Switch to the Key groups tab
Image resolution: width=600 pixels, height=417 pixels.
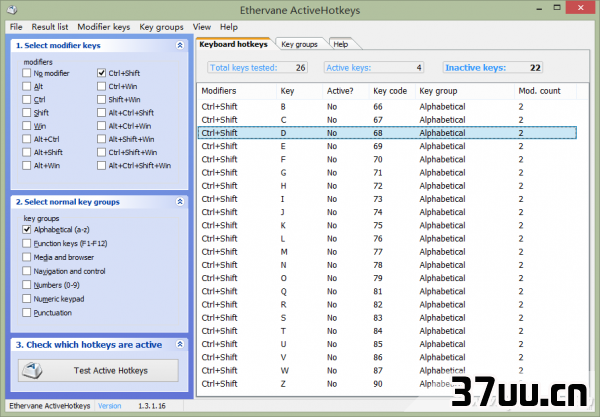tap(300, 44)
